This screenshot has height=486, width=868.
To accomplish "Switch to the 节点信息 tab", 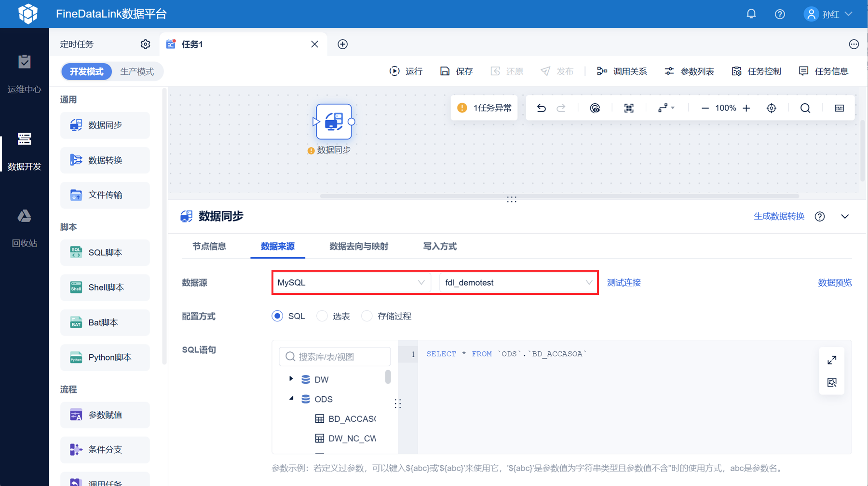I will pos(209,247).
